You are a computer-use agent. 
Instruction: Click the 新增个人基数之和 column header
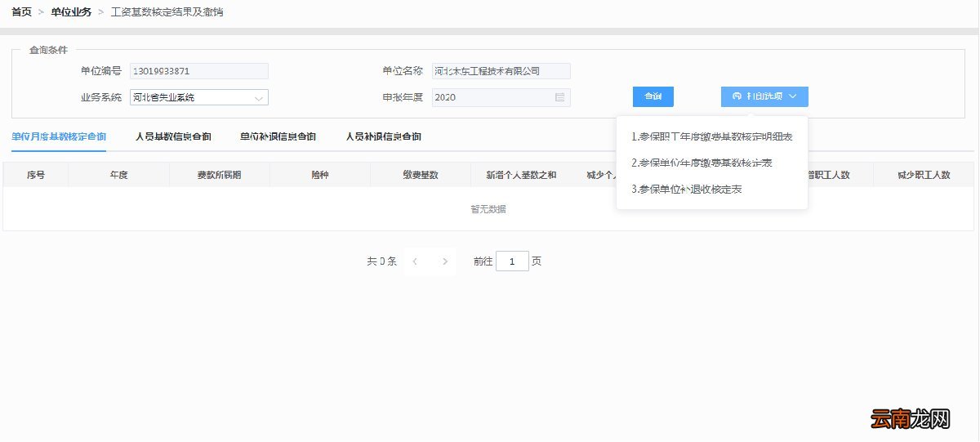tap(521, 175)
